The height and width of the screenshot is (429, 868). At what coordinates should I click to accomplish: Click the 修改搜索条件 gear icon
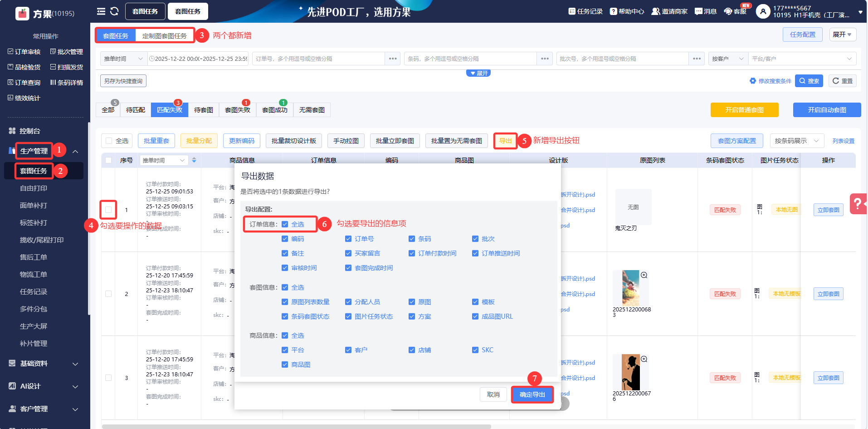coord(753,81)
